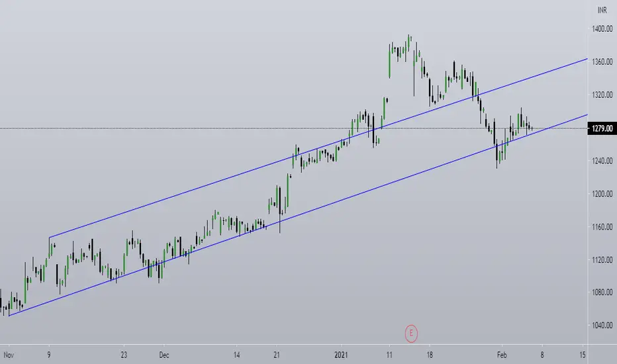Click the 1080.00 price axis label
The width and height of the screenshot is (617, 364).
point(602,293)
